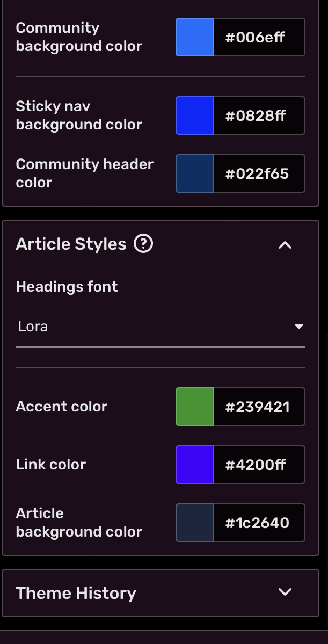This screenshot has height=644, width=328.
Task: Click the Headings font dropdown arrow
Action: click(x=299, y=325)
